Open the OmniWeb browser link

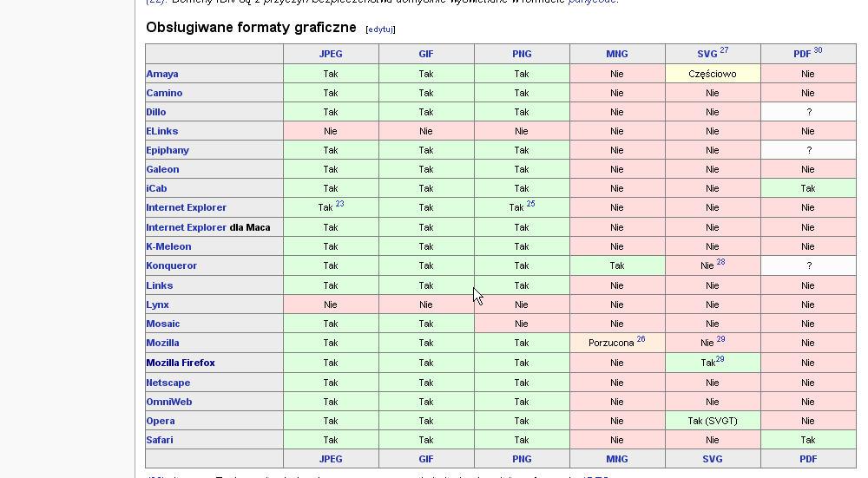point(169,402)
